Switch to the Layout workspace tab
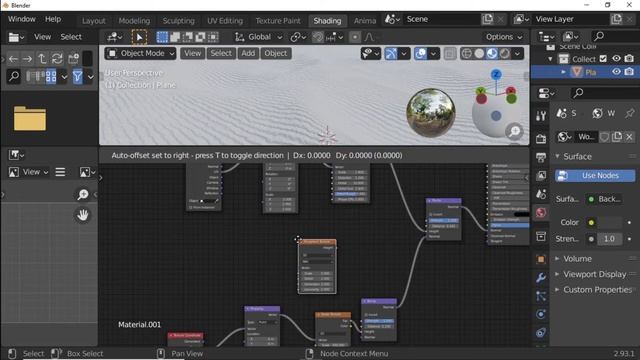This screenshot has height=360, width=640. tap(93, 21)
